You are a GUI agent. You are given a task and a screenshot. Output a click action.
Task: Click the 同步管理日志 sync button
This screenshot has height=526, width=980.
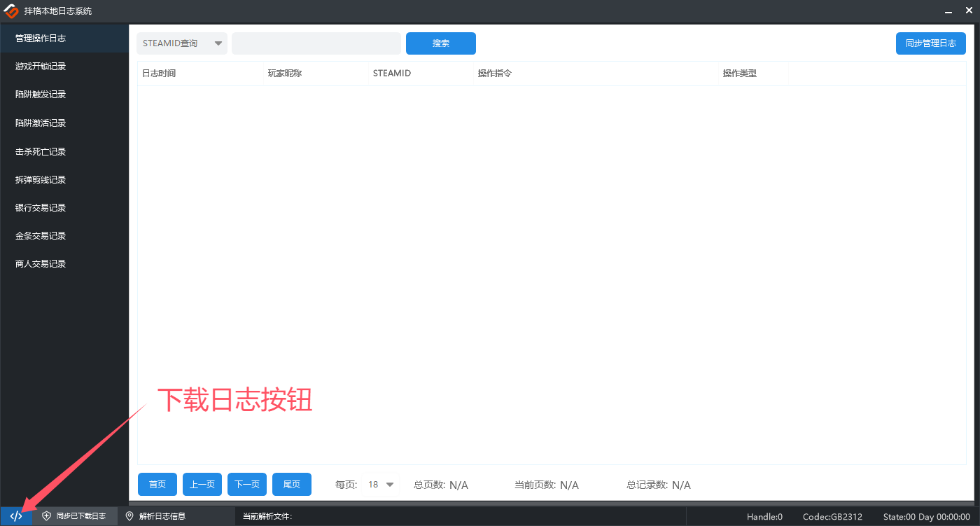pyautogui.click(x=930, y=43)
